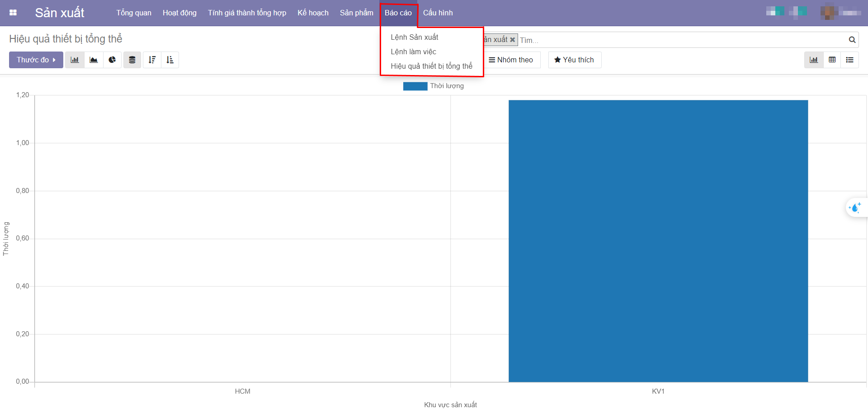This screenshot has width=868, height=409.
Task: Switch to pie chart mode
Action: point(112,60)
